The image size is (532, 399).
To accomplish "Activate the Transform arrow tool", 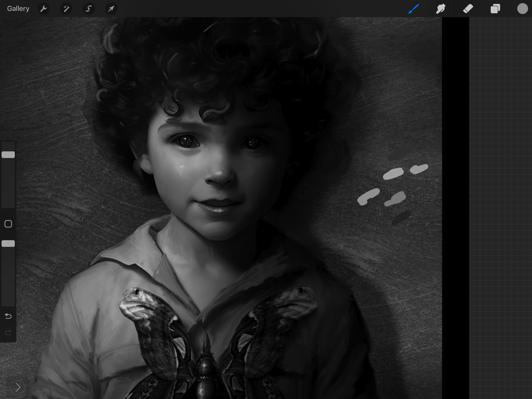I will (x=111, y=9).
